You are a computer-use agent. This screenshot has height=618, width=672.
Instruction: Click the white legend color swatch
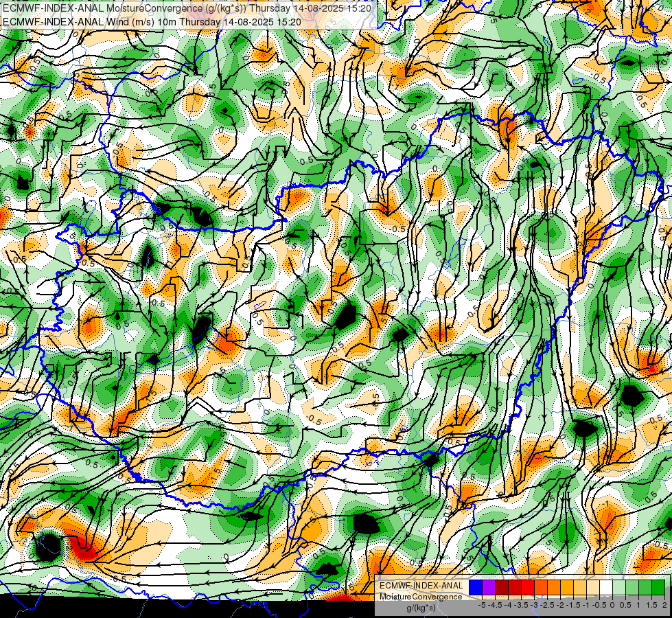coord(606,588)
